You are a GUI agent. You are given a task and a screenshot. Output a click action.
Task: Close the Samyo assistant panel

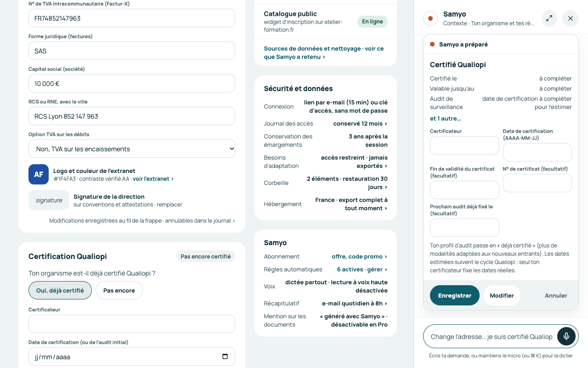point(571,18)
